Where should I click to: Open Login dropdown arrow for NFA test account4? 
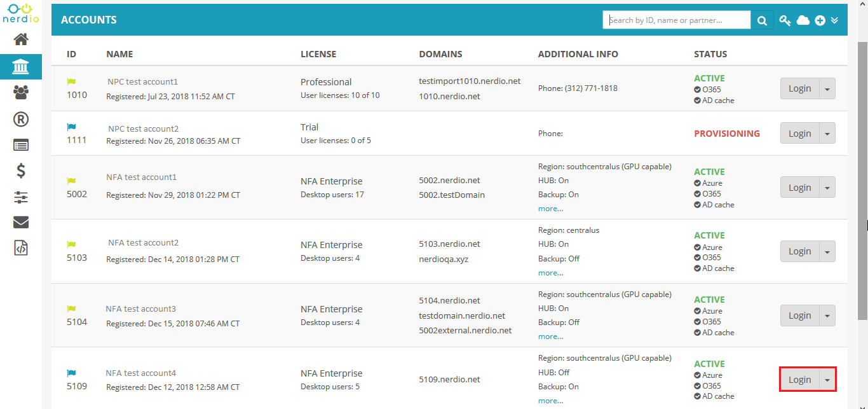(x=827, y=380)
